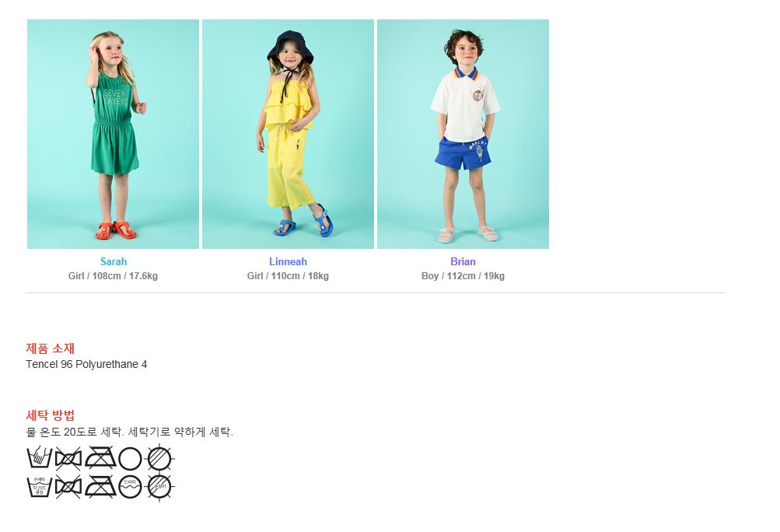Click the red 제품 소재 heading
Screen dimensions: 780x532
(51, 348)
